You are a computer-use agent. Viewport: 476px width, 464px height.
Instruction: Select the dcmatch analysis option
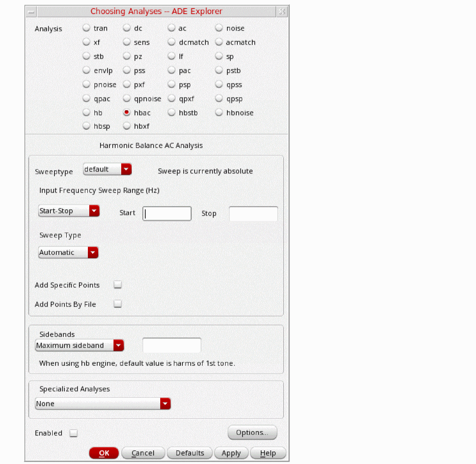coord(172,42)
